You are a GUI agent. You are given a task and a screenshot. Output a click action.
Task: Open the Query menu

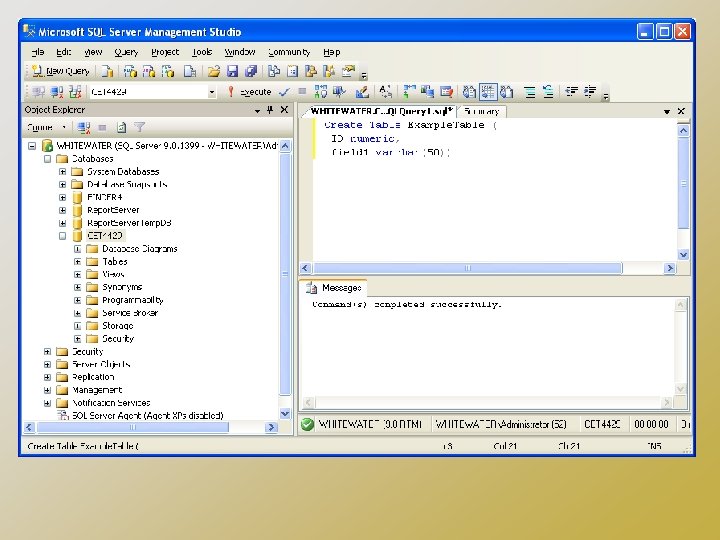pyautogui.click(x=126, y=52)
